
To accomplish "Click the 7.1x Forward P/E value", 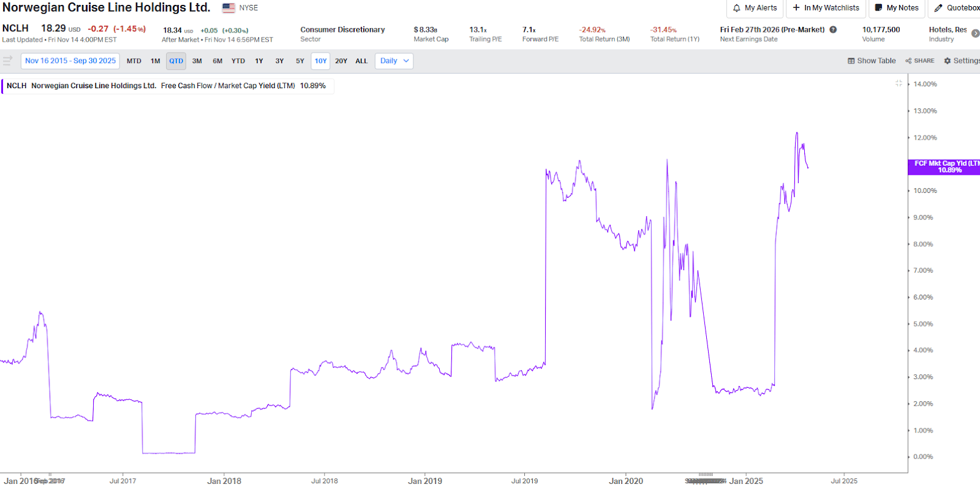I will (x=529, y=29).
